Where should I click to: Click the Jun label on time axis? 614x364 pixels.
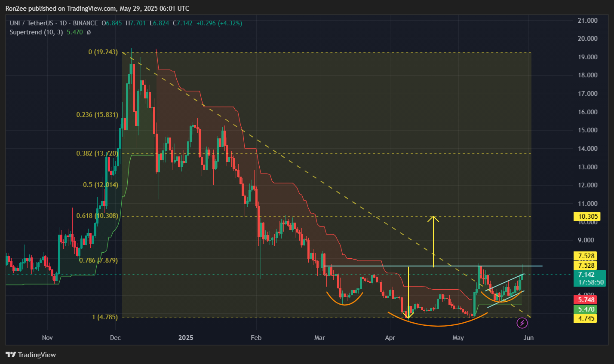pyautogui.click(x=528, y=338)
